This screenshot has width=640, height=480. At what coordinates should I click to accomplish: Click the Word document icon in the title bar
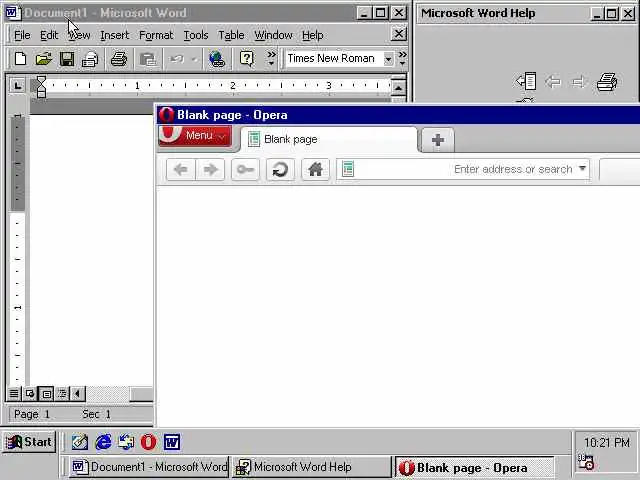tap(12, 13)
